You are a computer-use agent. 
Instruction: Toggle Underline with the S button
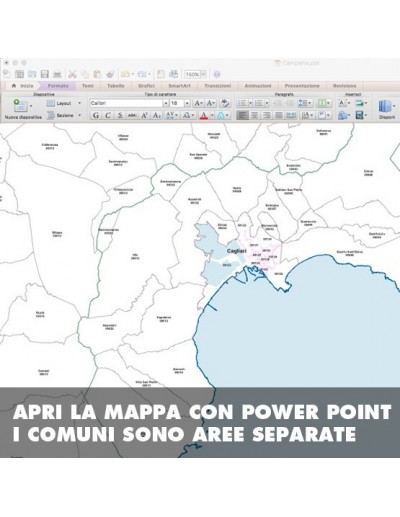tap(120, 115)
